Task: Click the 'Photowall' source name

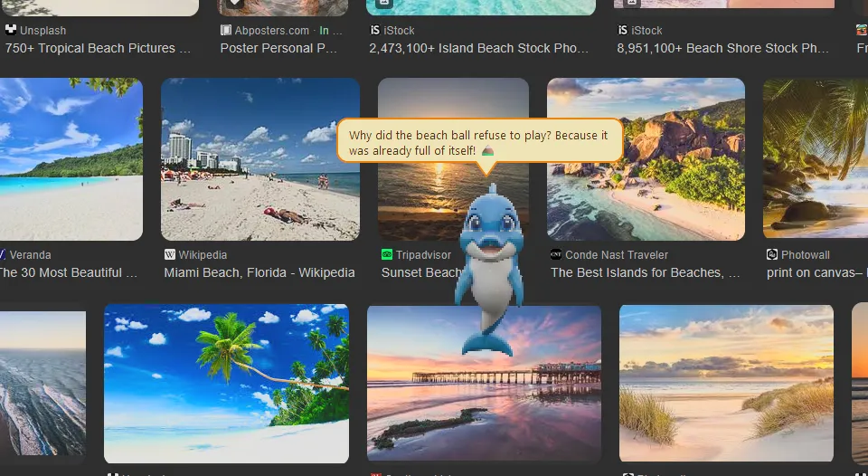Action: pos(806,255)
